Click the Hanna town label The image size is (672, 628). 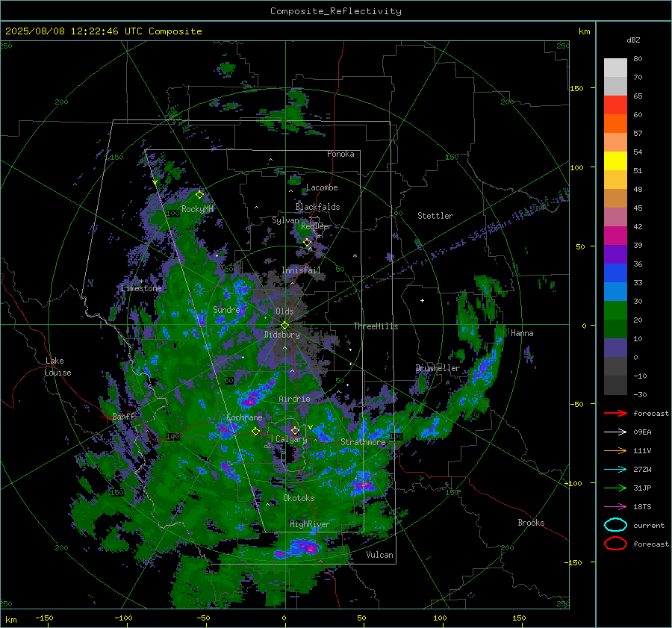(x=522, y=333)
